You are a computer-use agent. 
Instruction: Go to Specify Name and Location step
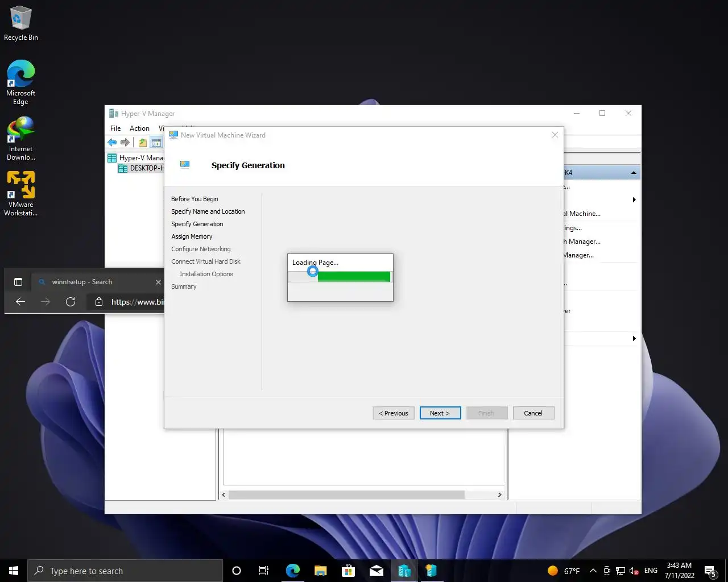pos(208,211)
